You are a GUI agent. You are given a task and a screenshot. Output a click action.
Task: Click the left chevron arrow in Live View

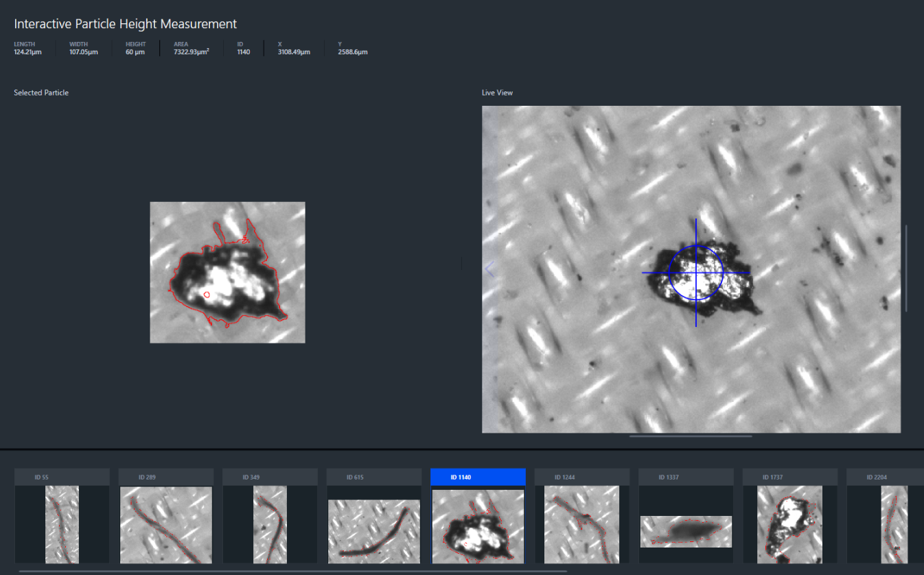tap(489, 269)
